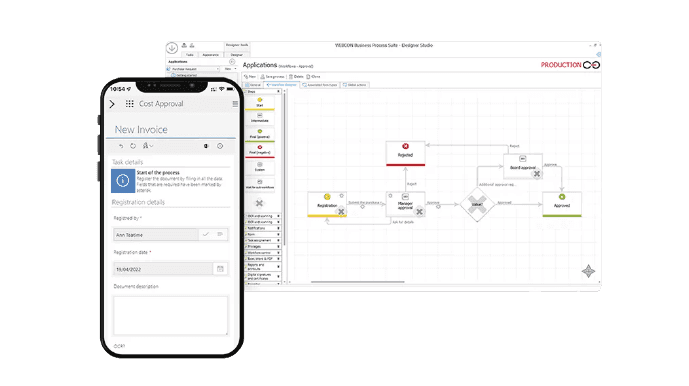The width and height of the screenshot is (689, 386).
Task: Expand the Digital signatures and certificates group
Action: 262,276
